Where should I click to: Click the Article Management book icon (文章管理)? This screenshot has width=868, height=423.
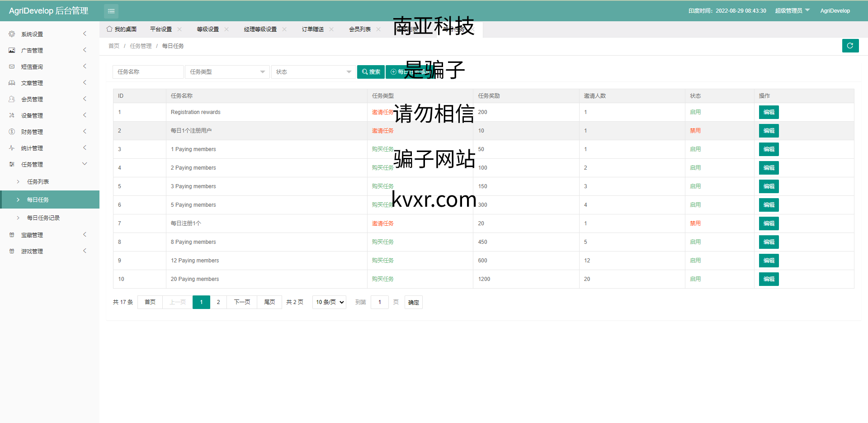[x=12, y=83]
